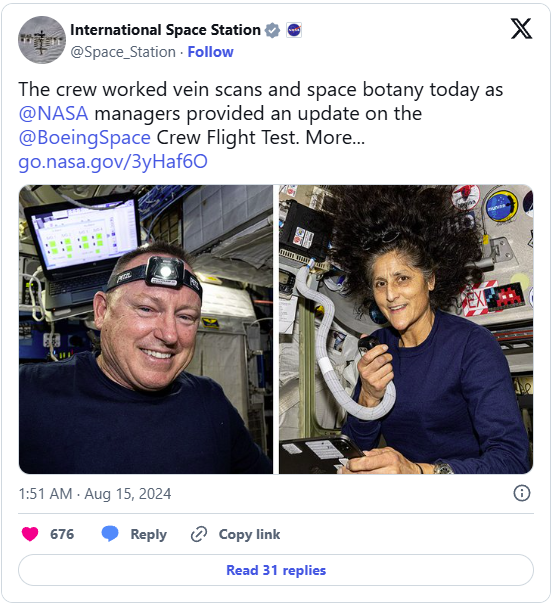Click the Reply text label
The height and width of the screenshot is (605, 553).
click(149, 534)
